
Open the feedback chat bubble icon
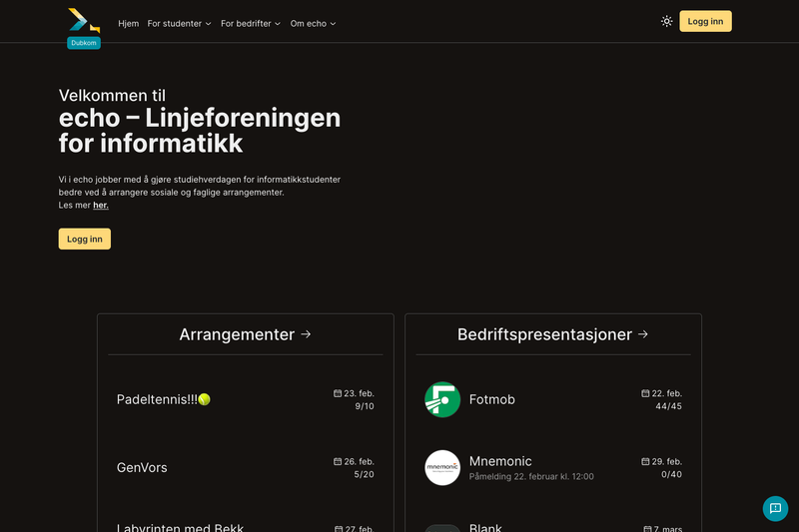(x=775, y=509)
